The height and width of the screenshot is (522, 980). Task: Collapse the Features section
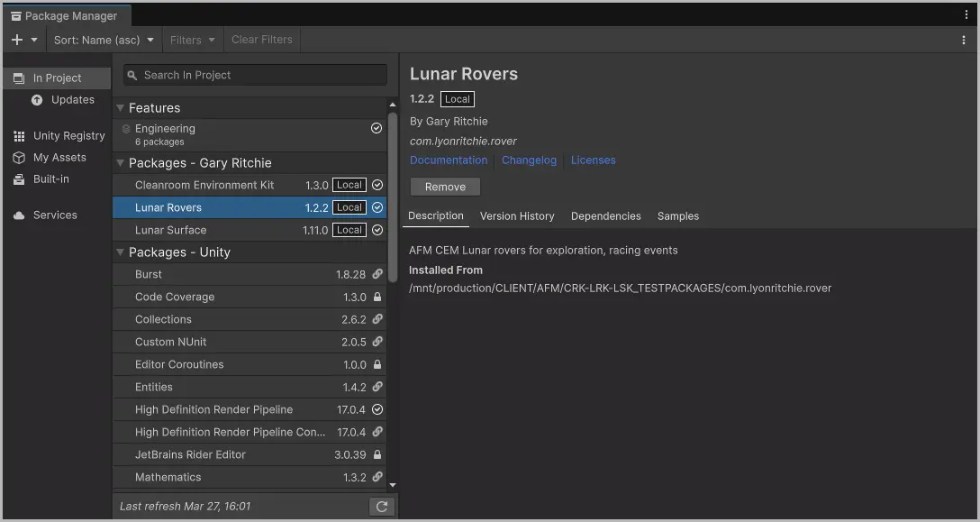coord(120,107)
